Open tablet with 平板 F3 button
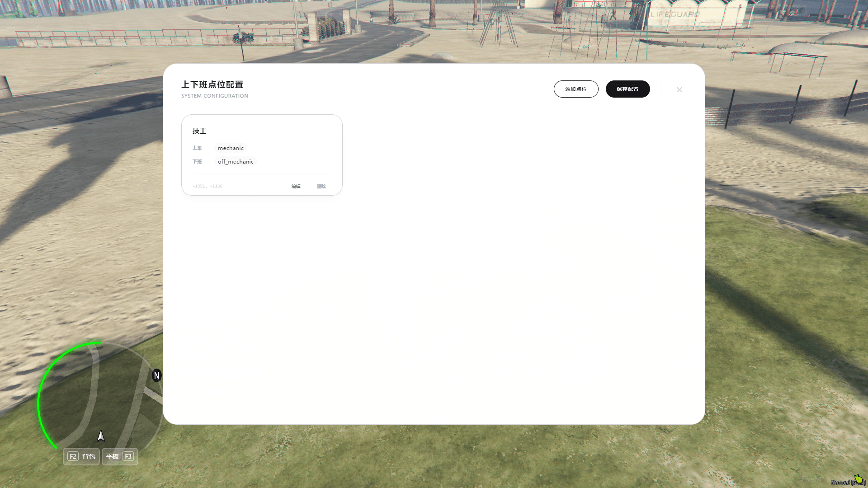 [x=120, y=456]
